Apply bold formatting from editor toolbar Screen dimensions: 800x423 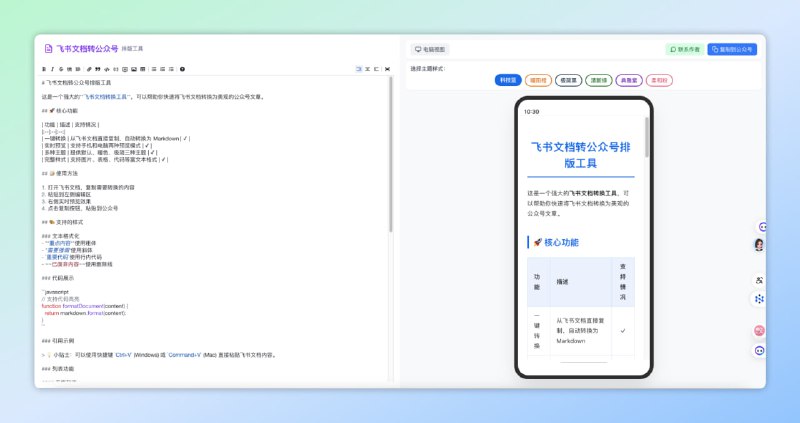click(x=44, y=69)
